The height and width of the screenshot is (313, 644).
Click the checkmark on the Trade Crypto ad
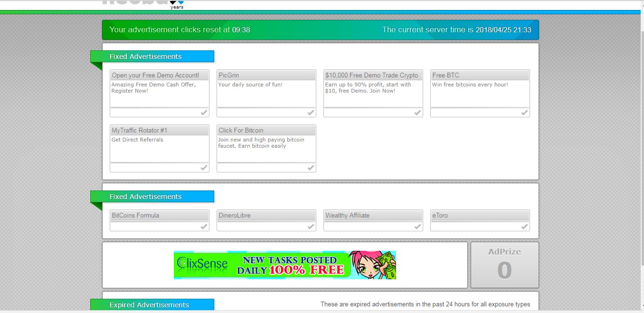(417, 113)
